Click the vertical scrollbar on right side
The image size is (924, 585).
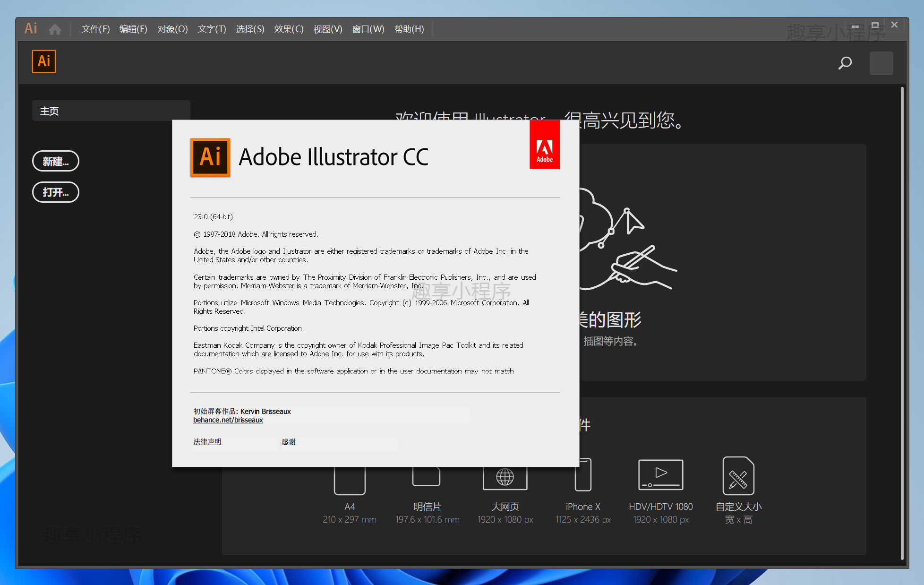(902, 323)
